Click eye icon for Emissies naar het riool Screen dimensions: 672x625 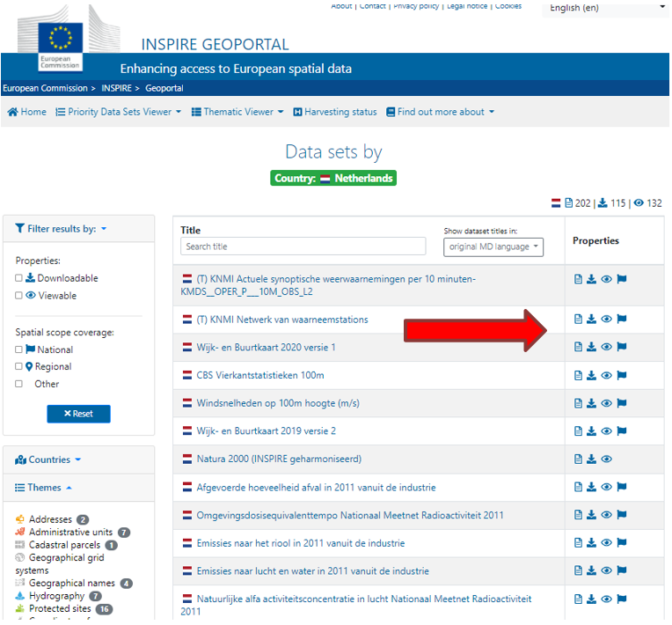tap(606, 542)
